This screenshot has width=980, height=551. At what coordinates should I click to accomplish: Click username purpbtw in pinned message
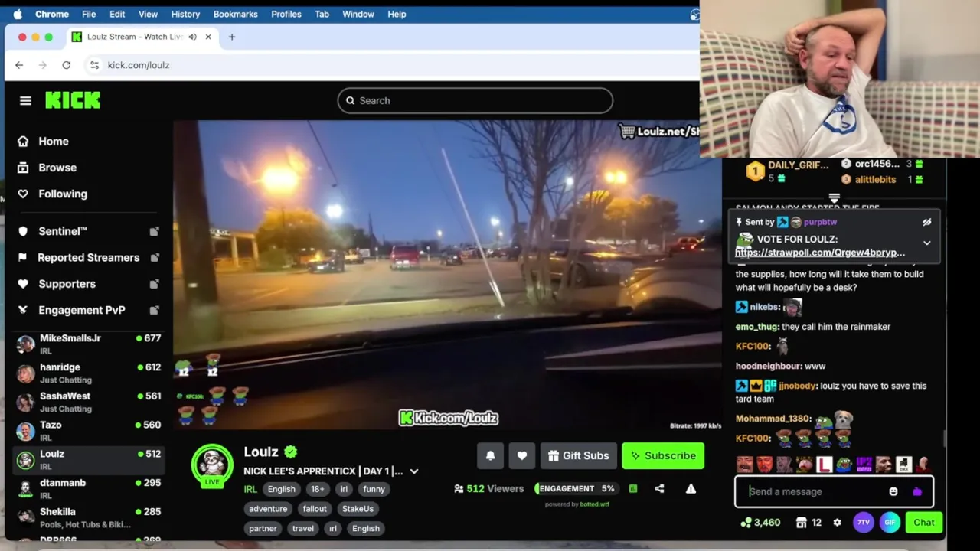point(820,222)
